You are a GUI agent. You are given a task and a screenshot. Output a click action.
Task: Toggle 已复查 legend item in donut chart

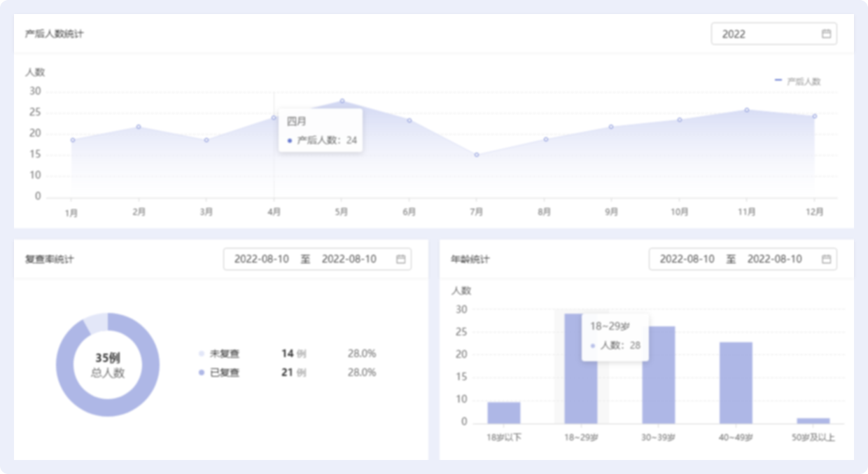(x=219, y=372)
